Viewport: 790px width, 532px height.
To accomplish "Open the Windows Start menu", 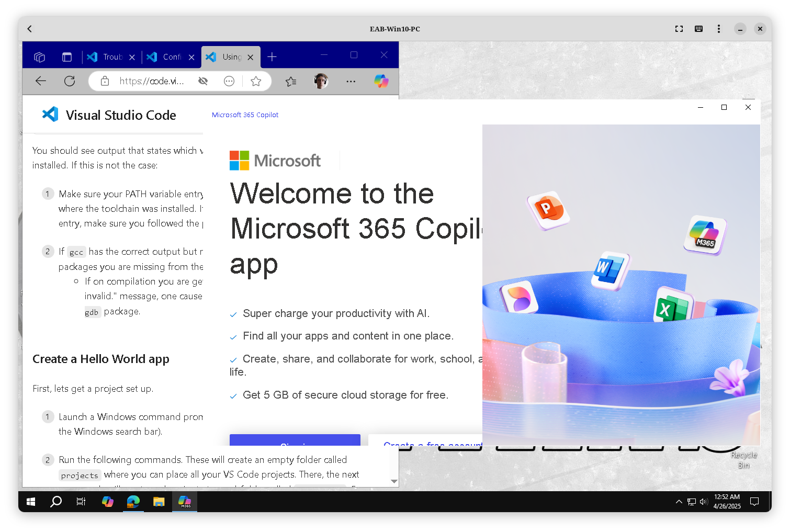I will [31, 502].
